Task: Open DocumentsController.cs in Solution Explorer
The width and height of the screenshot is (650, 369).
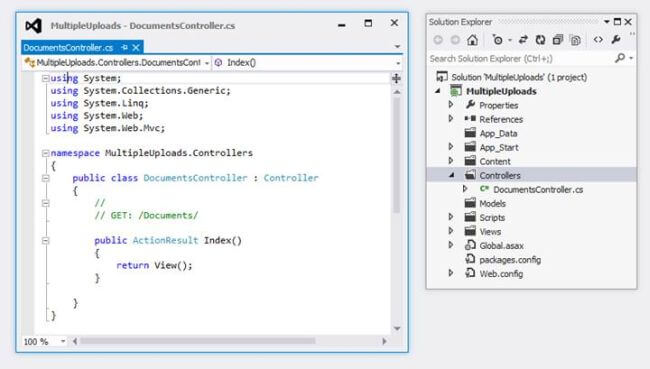Action: [x=538, y=189]
